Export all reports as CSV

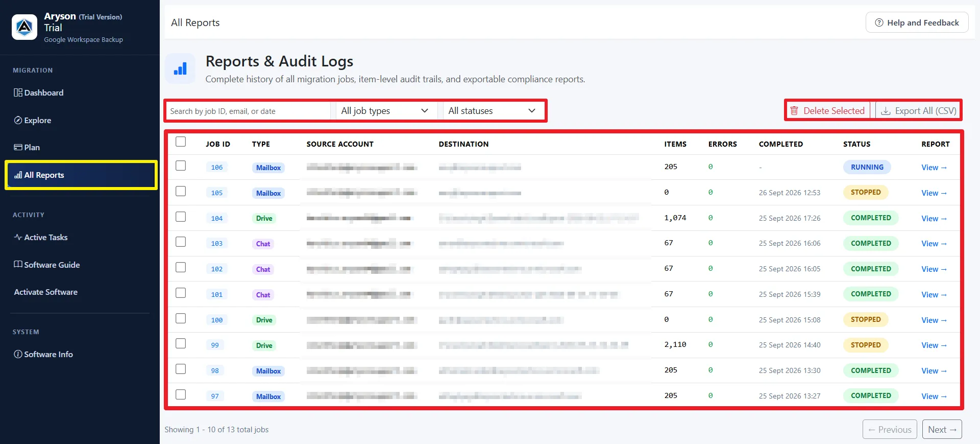coord(919,111)
